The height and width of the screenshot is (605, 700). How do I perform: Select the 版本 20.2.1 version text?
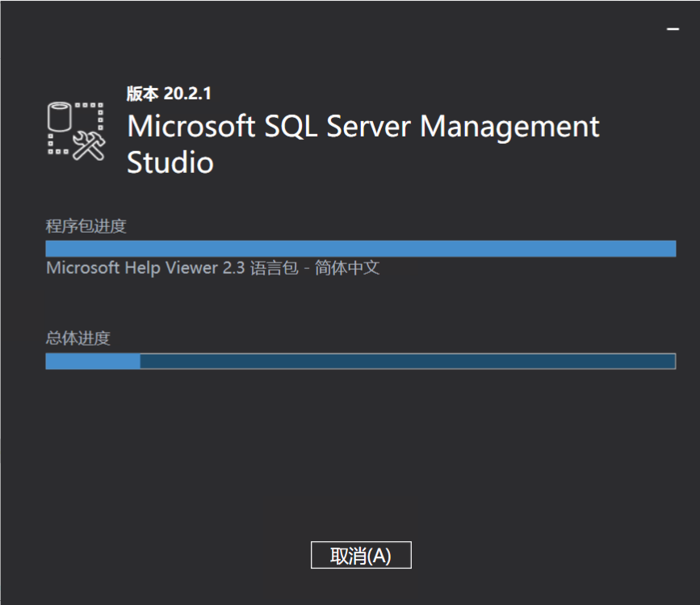coord(169,94)
